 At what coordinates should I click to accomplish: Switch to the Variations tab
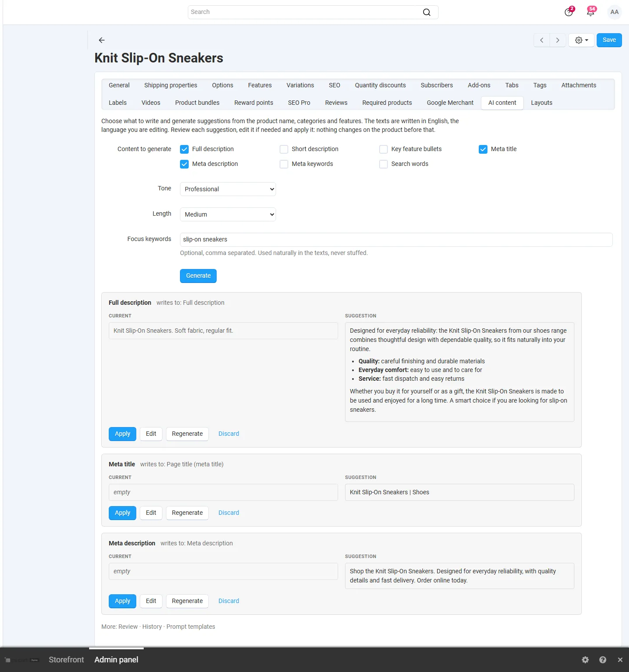click(x=300, y=85)
